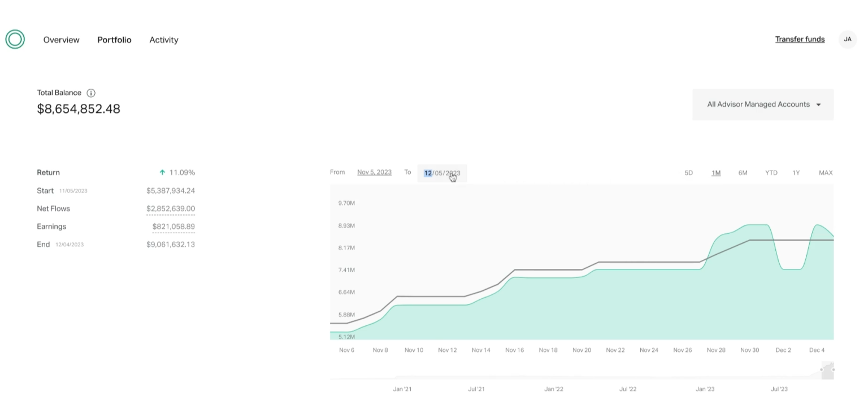This screenshot has width=868, height=405.
Task: Choose the MAX time range
Action: [825, 173]
